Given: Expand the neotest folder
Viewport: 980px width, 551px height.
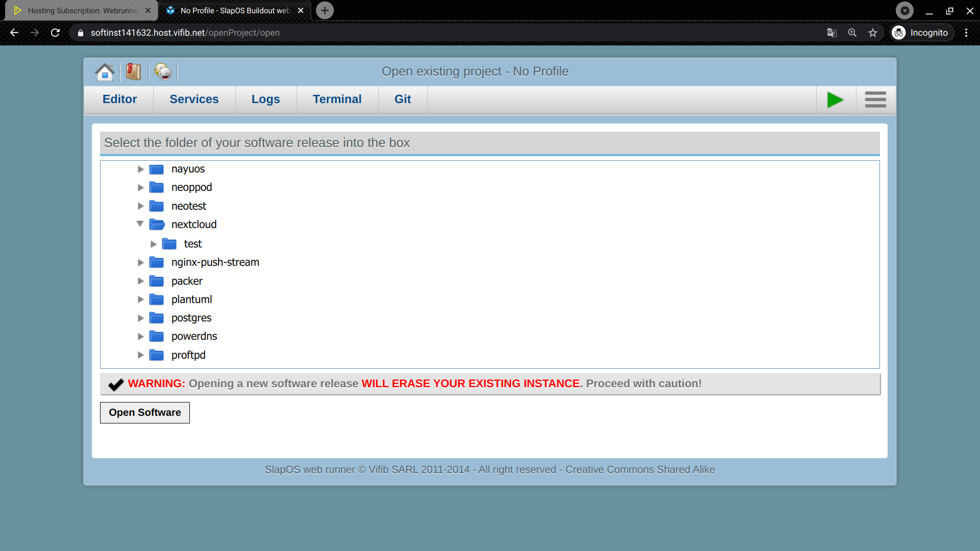Looking at the screenshot, I should (x=140, y=206).
